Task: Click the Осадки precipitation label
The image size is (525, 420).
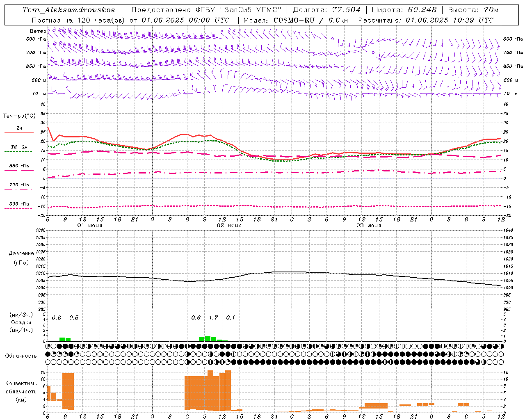Action: click(21, 322)
